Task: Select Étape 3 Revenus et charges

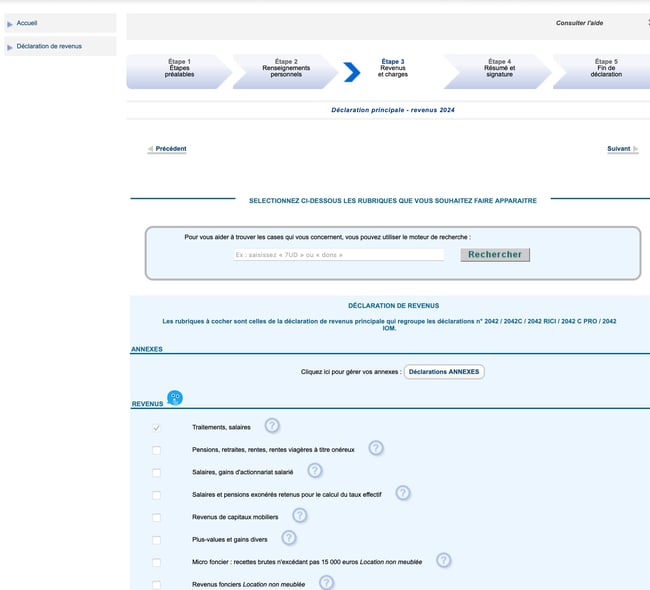Action: (x=393, y=68)
